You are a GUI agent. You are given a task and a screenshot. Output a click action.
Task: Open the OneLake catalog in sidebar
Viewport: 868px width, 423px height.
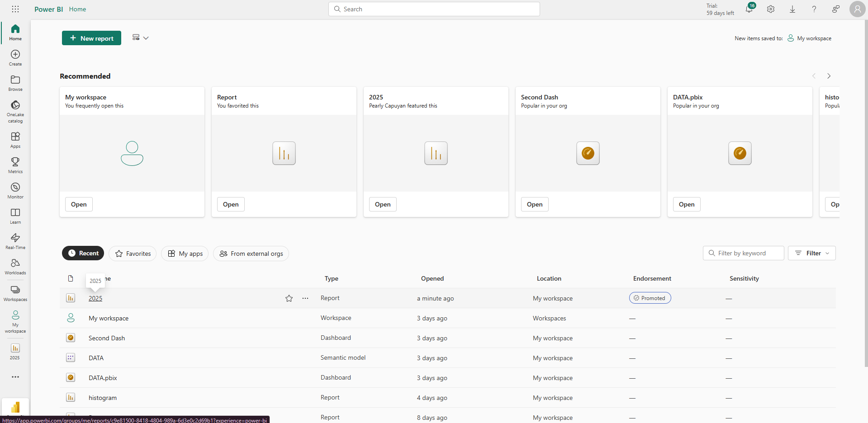click(x=15, y=111)
